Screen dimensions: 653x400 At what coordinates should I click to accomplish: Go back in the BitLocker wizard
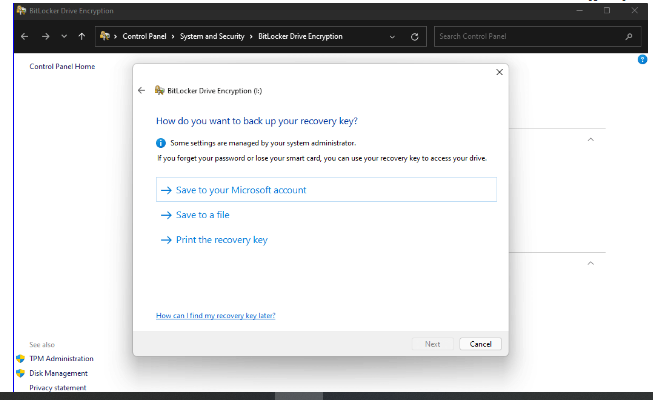pos(142,90)
